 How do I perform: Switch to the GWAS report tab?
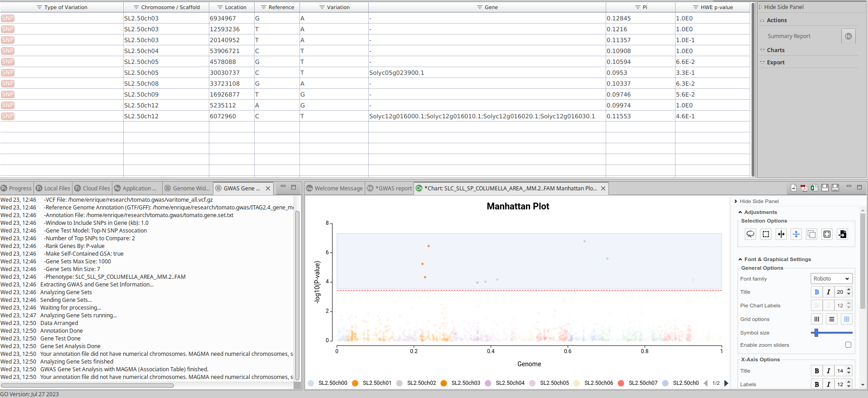[390, 189]
